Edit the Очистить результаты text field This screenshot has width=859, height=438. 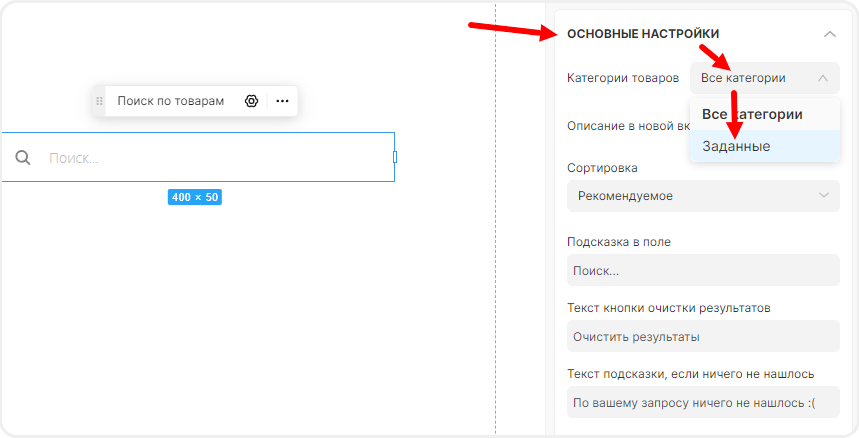[x=702, y=336]
